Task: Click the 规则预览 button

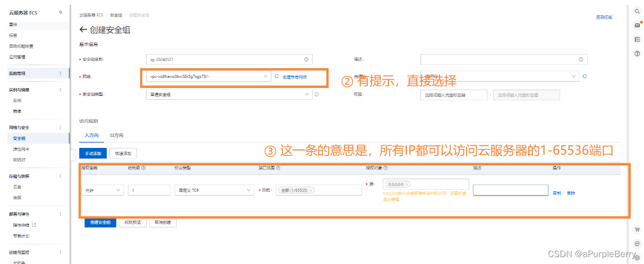Action: pos(132,222)
